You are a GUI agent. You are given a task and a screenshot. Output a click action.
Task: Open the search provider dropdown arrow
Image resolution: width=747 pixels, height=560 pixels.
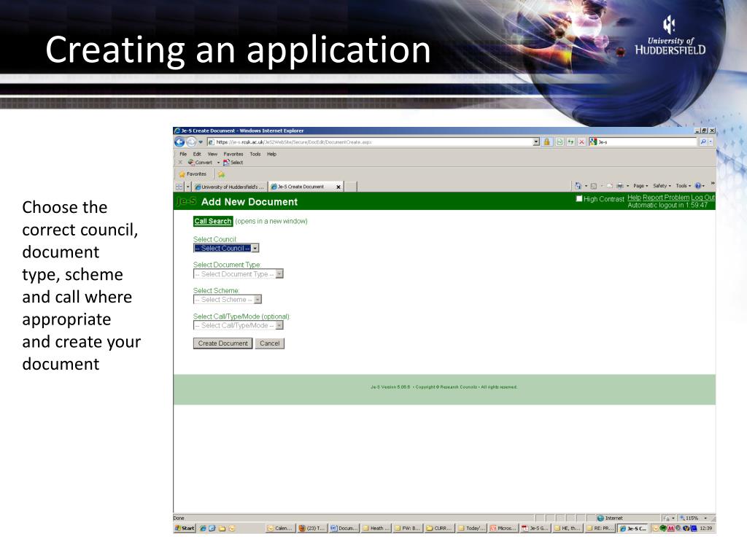coord(711,142)
